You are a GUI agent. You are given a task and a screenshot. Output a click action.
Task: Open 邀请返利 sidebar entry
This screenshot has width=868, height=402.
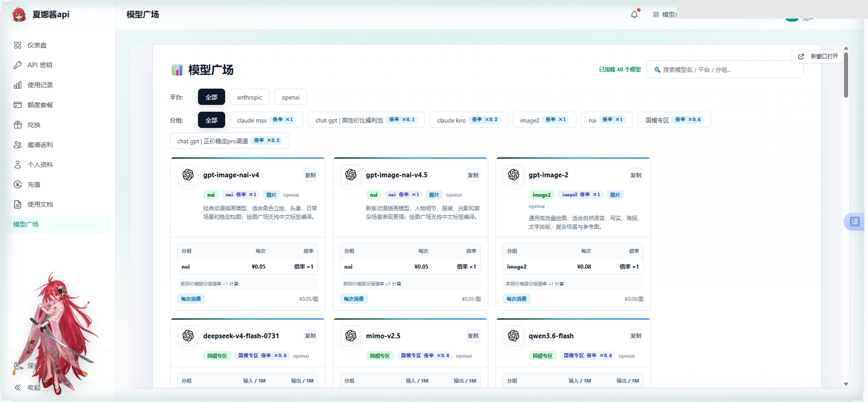[58, 145]
